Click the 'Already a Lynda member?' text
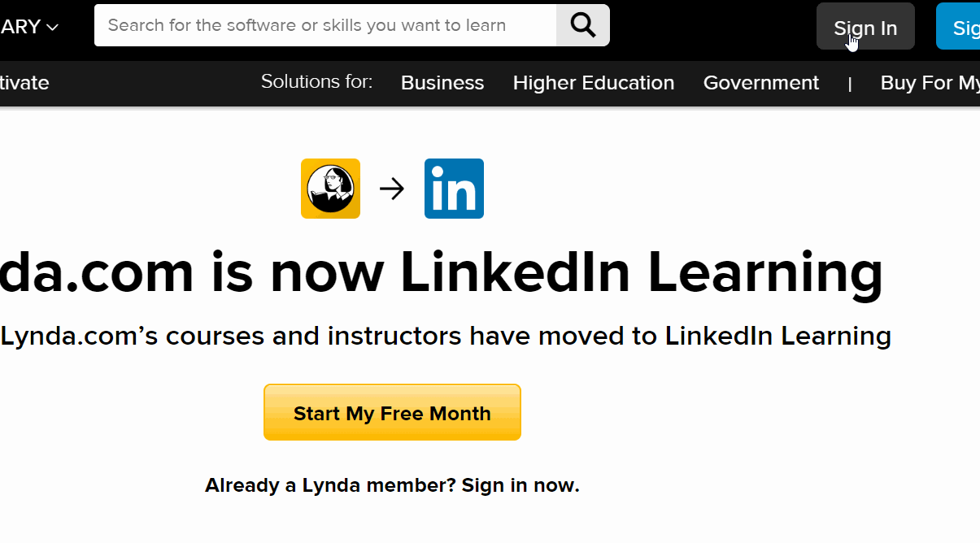980x543 pixels. coord(330,486)
